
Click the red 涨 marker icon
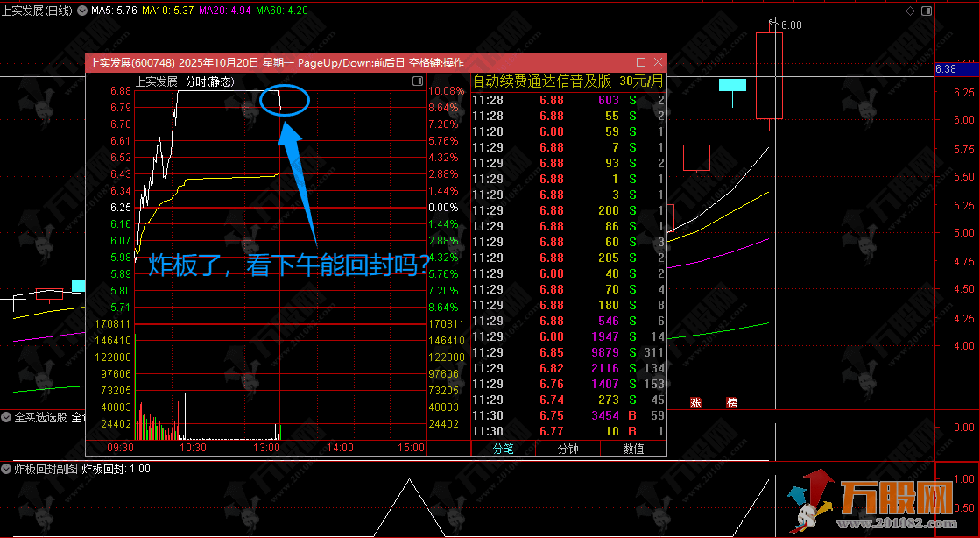coord(696,403)
